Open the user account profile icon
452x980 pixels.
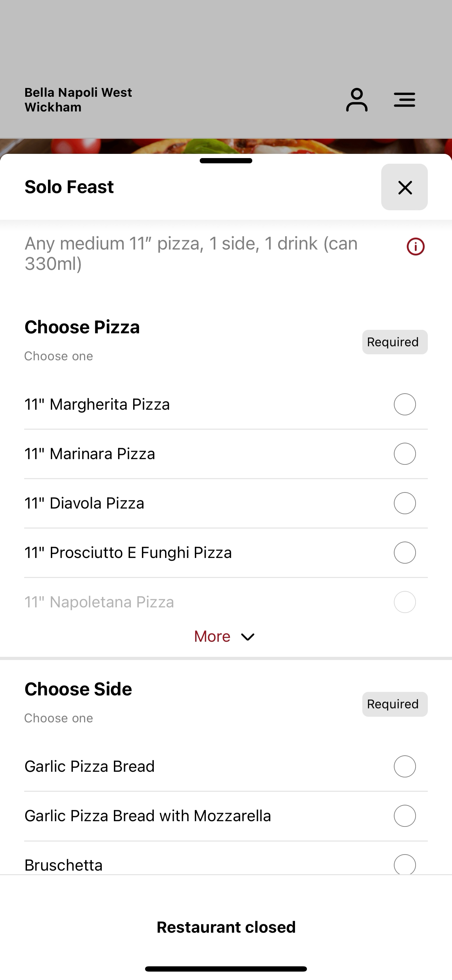pos(356,100)
